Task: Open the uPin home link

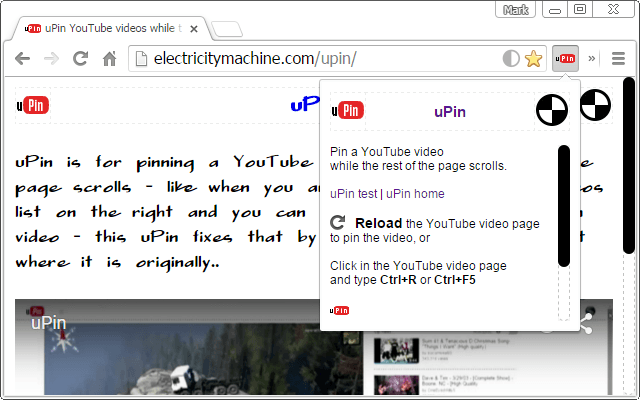Action: (415, 193)
